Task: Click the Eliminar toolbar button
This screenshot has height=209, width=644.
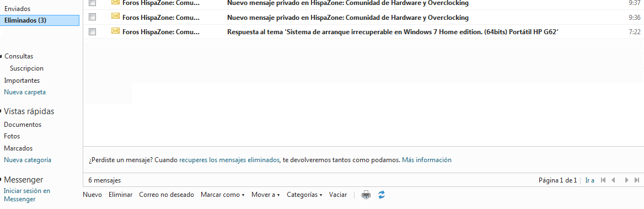Action: click(x=120, y=195)
